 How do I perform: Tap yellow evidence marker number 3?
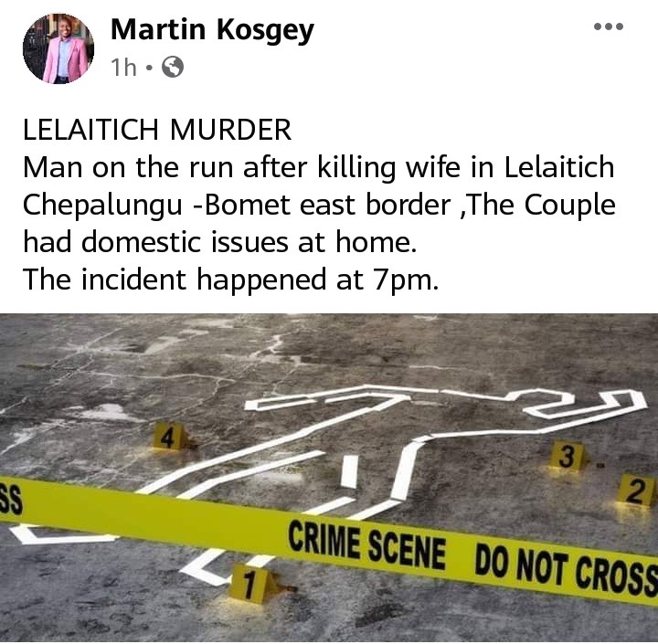tap(567, 456)
